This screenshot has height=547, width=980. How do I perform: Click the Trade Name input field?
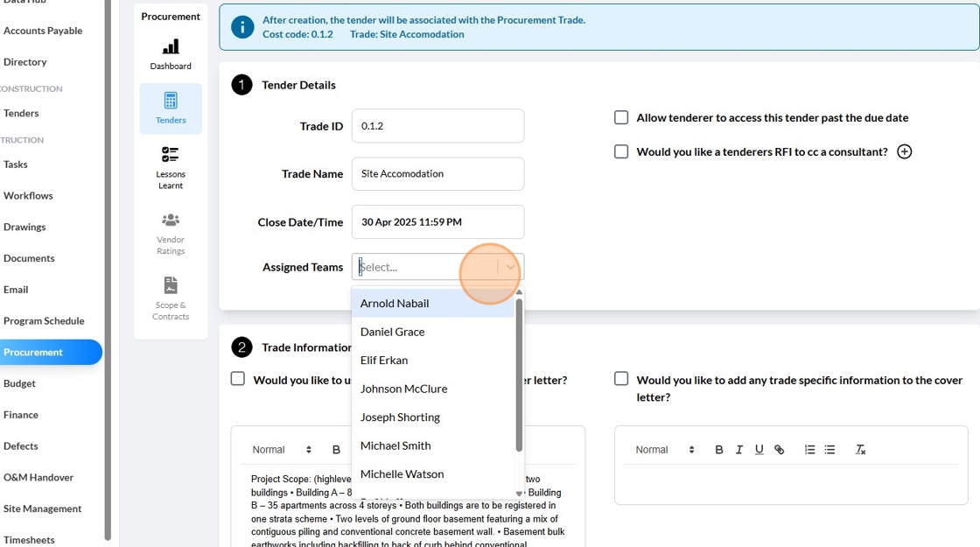pos(437,174)
